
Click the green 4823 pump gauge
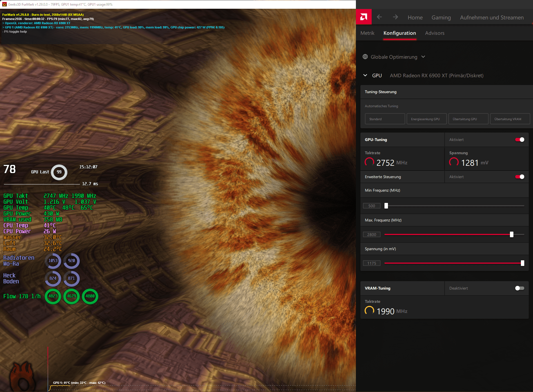[x=53, y=296]
